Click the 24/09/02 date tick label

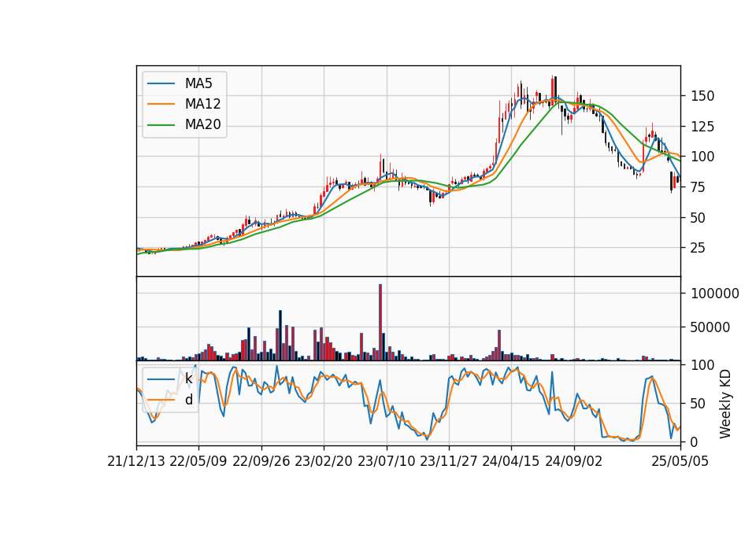coord(574,461)
